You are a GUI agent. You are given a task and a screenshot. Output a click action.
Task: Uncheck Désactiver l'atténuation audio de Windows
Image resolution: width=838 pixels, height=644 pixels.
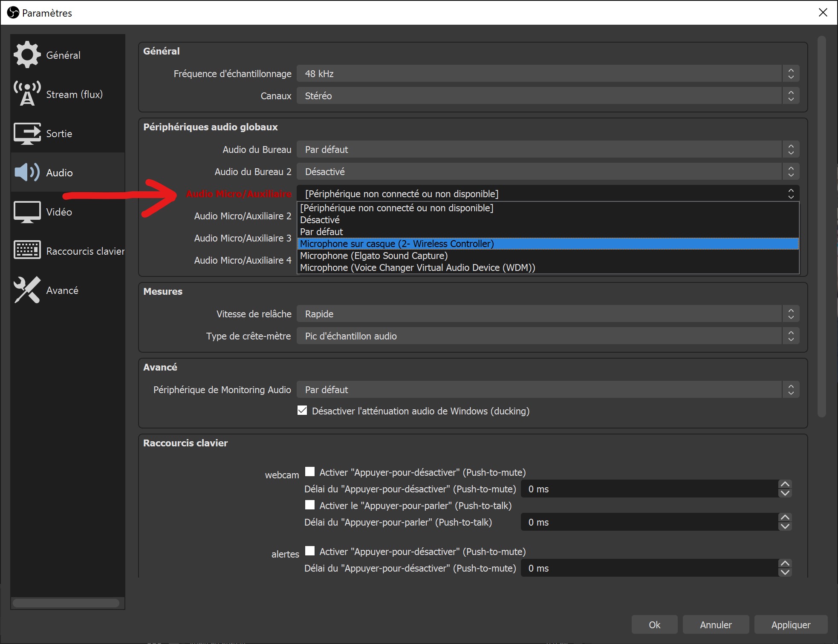302,411
